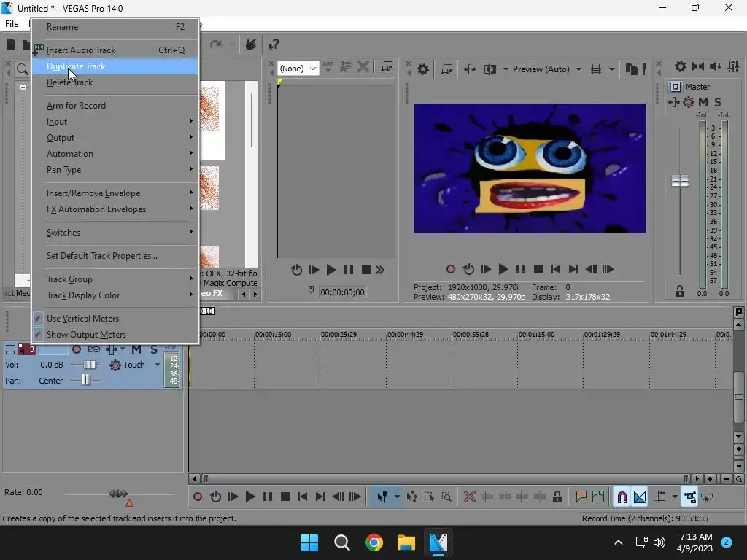
Task: Select Envelope Edit tool
Action: (x=412, y=497)
